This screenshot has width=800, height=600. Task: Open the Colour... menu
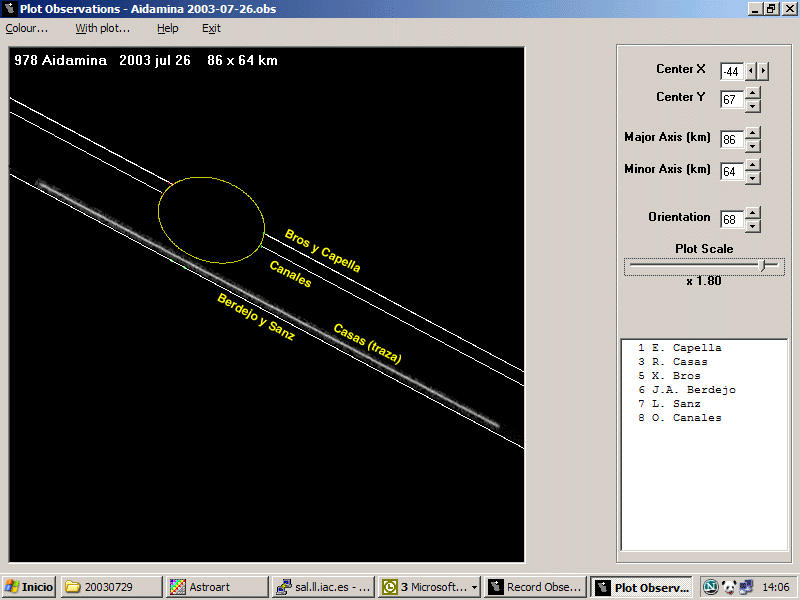pyautogui.click(x=27, y=29)
